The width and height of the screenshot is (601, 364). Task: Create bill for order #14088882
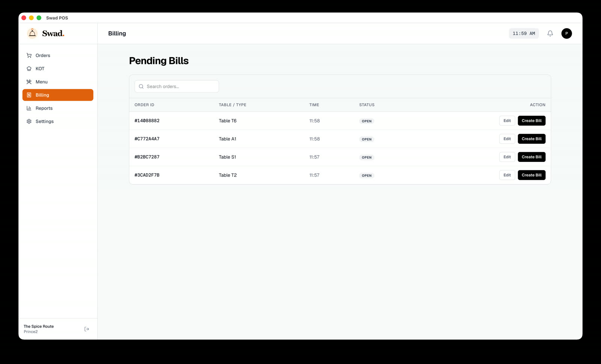532,121
